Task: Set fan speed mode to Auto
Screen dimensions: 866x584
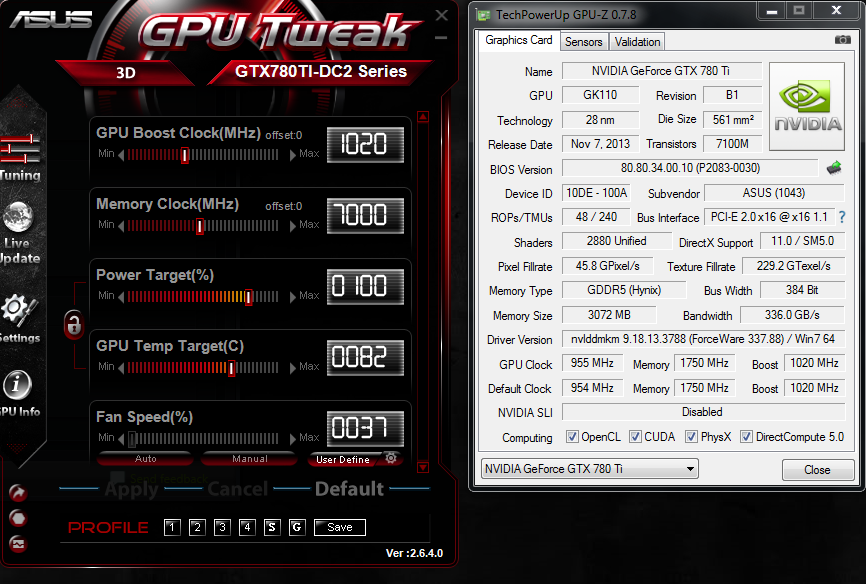Action: click(x=145, y=459)
